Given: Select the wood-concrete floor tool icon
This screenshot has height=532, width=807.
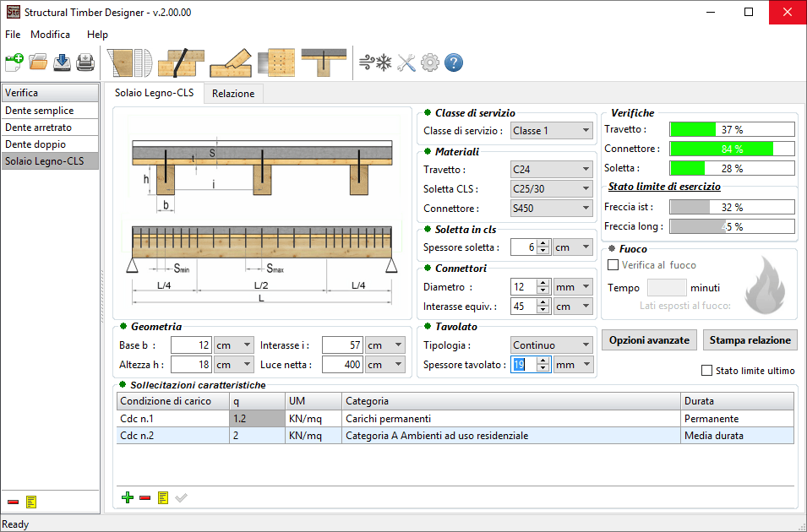Looking at the screenshot, I should 324,62.
